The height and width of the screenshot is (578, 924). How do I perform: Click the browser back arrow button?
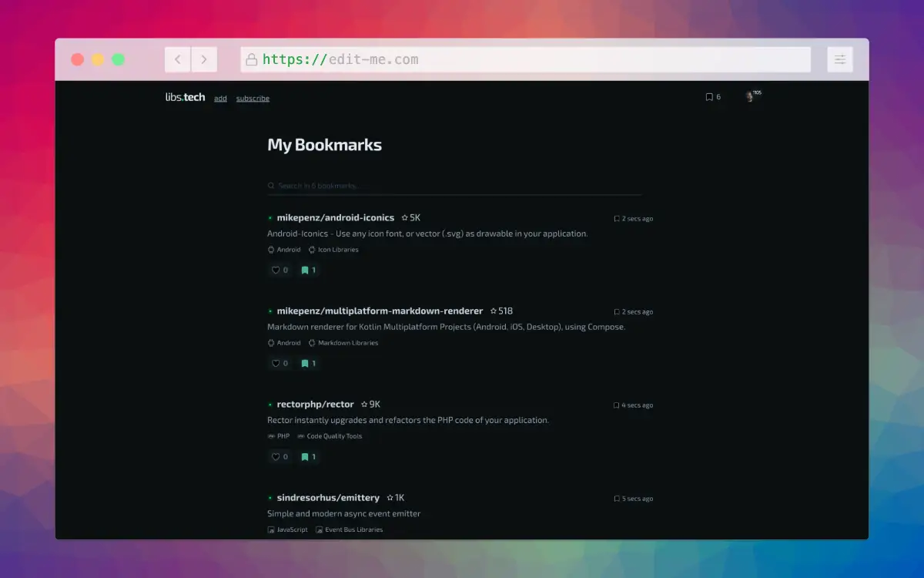click(x=178, y=59)
